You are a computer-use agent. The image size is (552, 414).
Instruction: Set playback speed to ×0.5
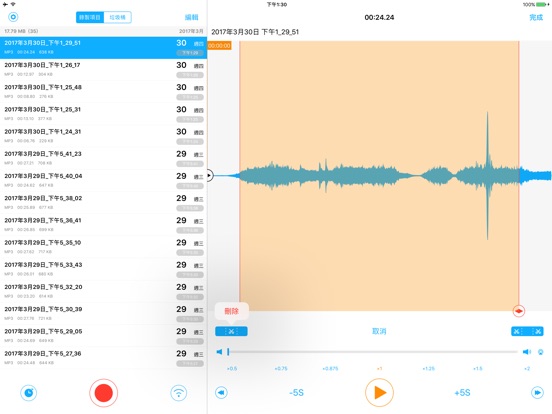232,369
